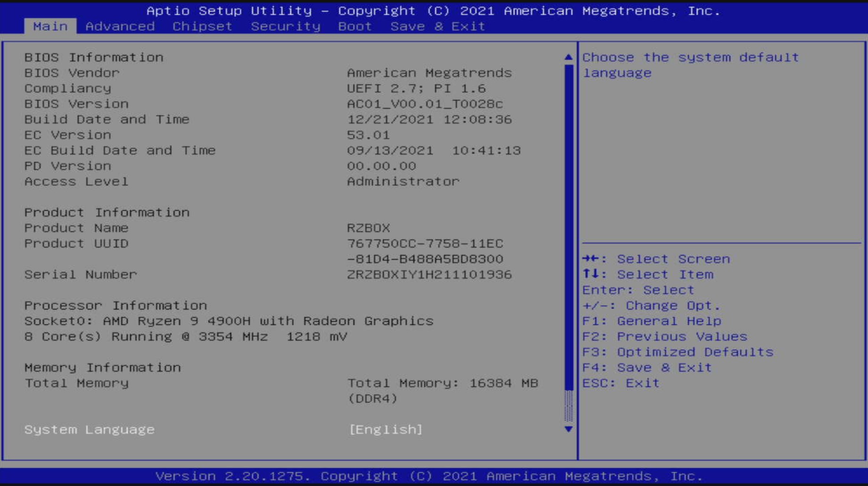Click the vertical scrollbar thumb
This screenshot has width=868, height=486.
(569, 227)
